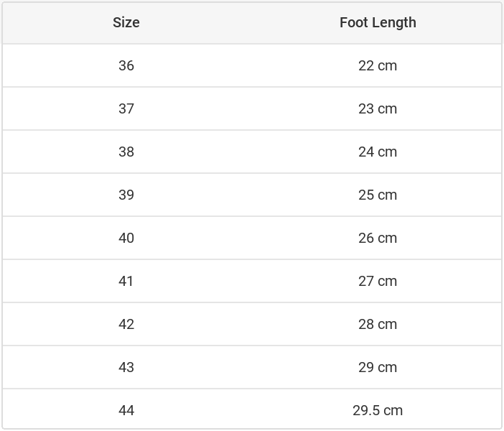Select the size 37 cell

tap(126, 108)
